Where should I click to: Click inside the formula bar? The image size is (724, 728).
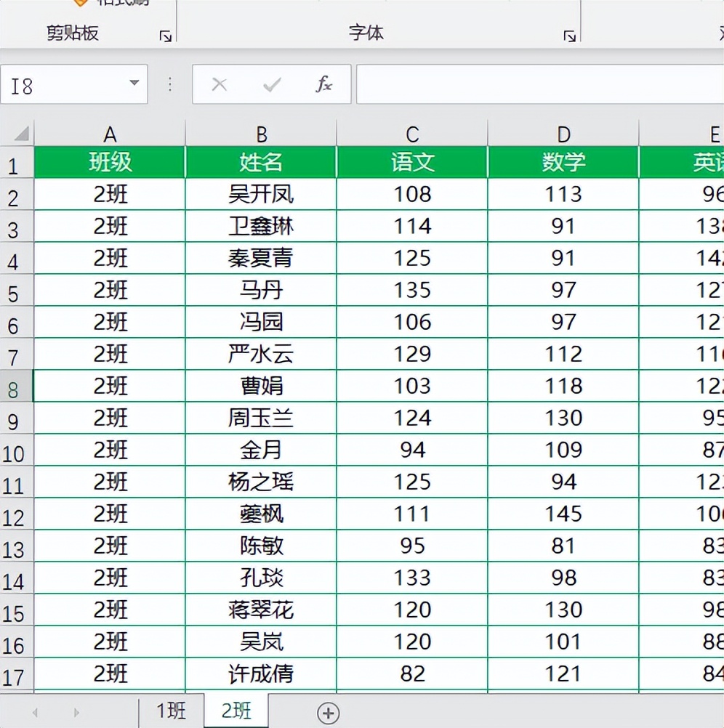[509, 84]
